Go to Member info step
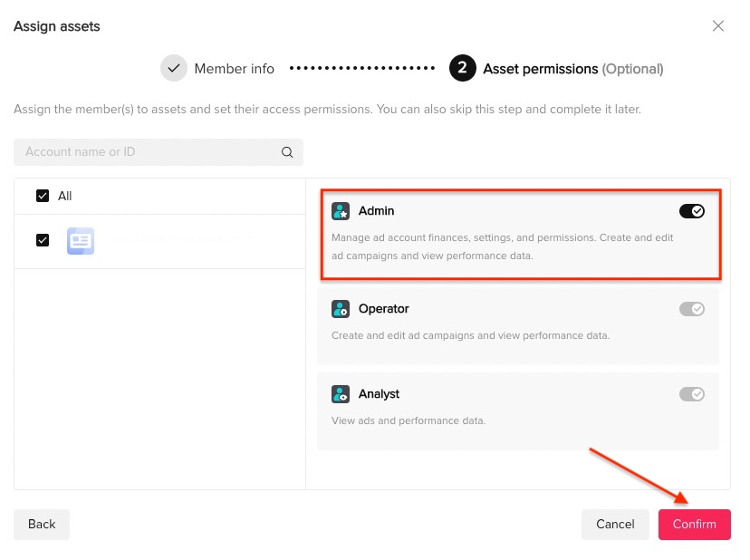The image size is (750, 560). click(x=234, y=69)
